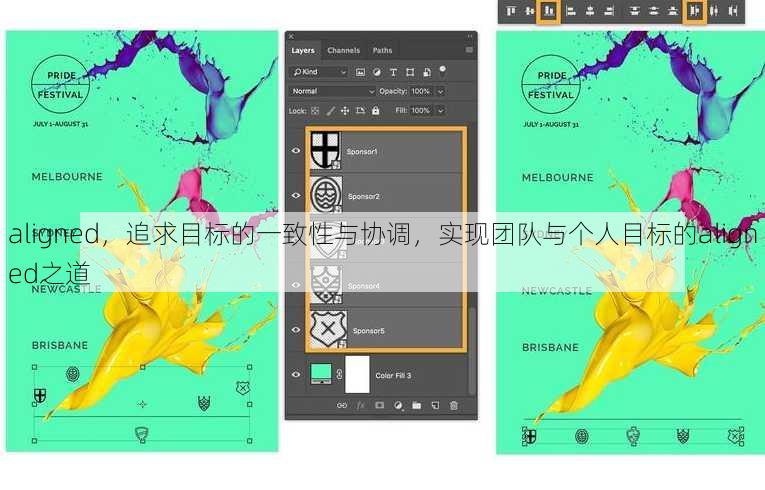
Task: Toggle lock transparent pixels
Action: (315, 111)
